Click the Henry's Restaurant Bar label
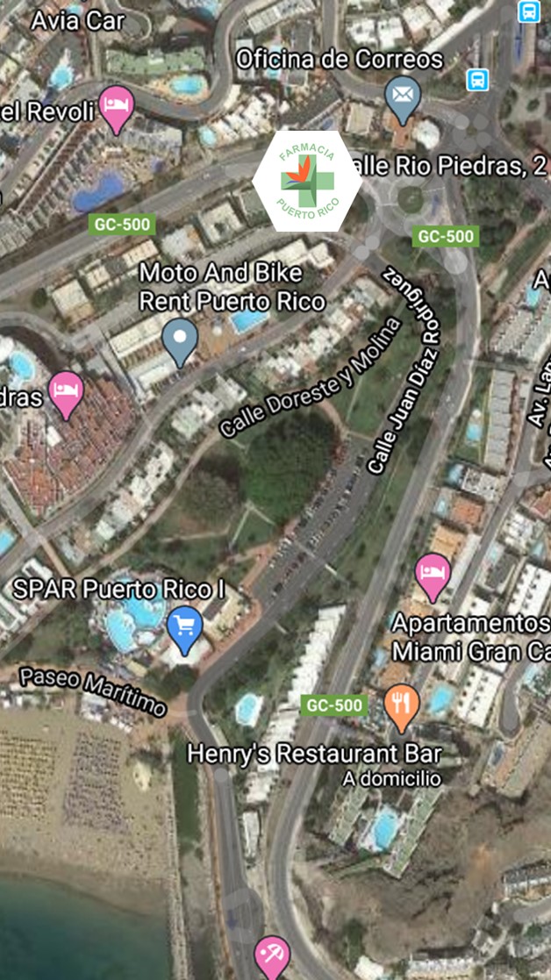Screen dimensions: 551x980 point(315,753)
